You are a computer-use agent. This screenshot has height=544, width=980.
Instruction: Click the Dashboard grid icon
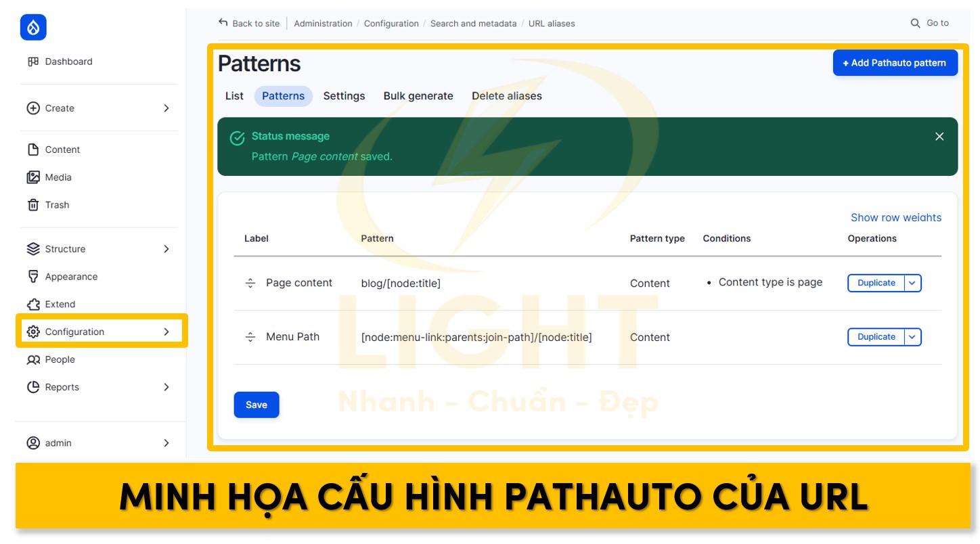click(x=33, y=62)
